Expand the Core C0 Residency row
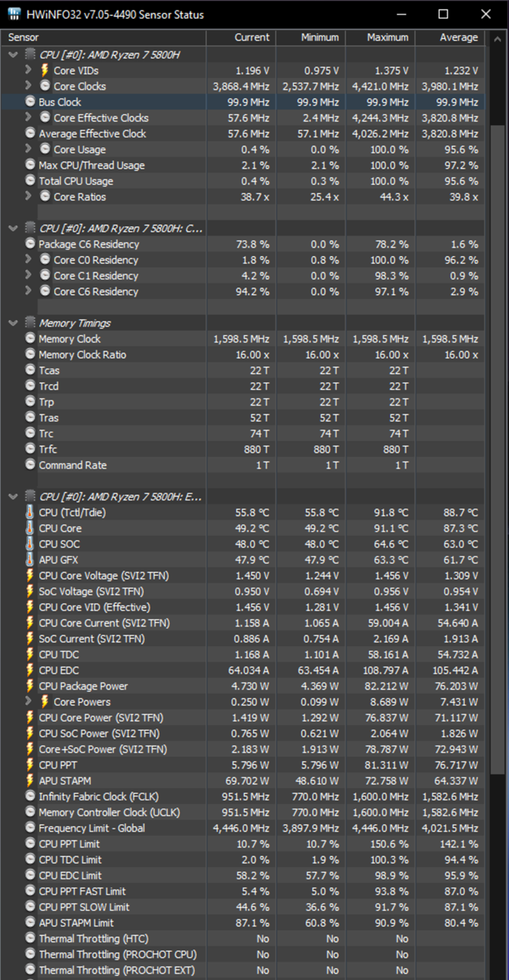Image resolution: width=509 pixels, height=980 pixels. tap(28, 260)
